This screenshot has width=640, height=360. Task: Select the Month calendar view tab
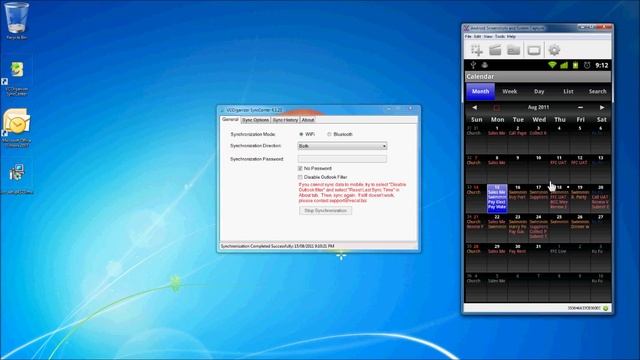pyautogui.click(x=480, y=91)
